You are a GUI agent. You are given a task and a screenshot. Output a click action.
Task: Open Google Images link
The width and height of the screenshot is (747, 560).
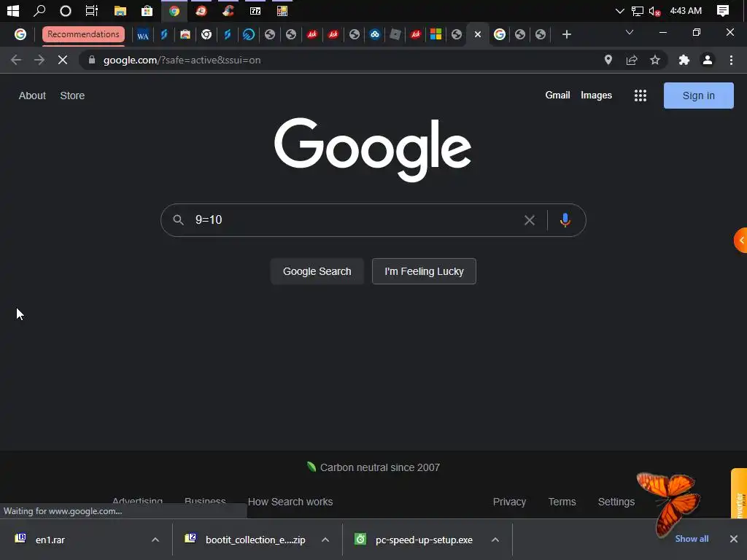click(x=596, y=96)
